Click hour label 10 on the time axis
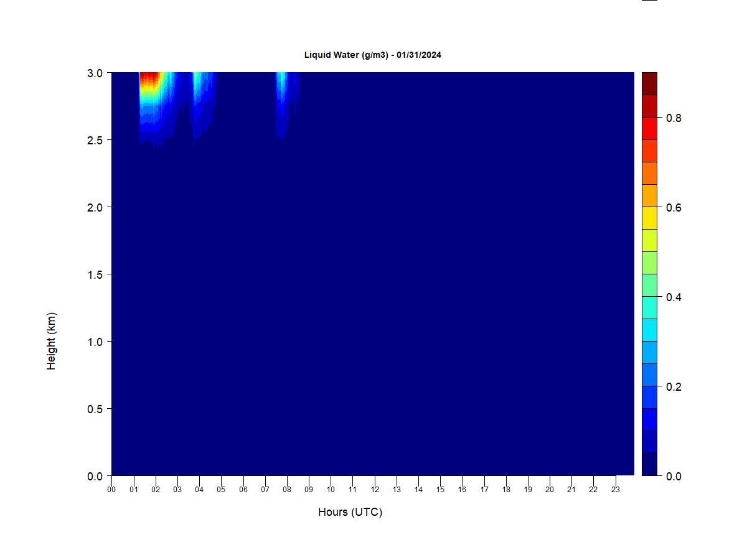The image size is (747, 560). pyautogui.click(x=331, y=490)
